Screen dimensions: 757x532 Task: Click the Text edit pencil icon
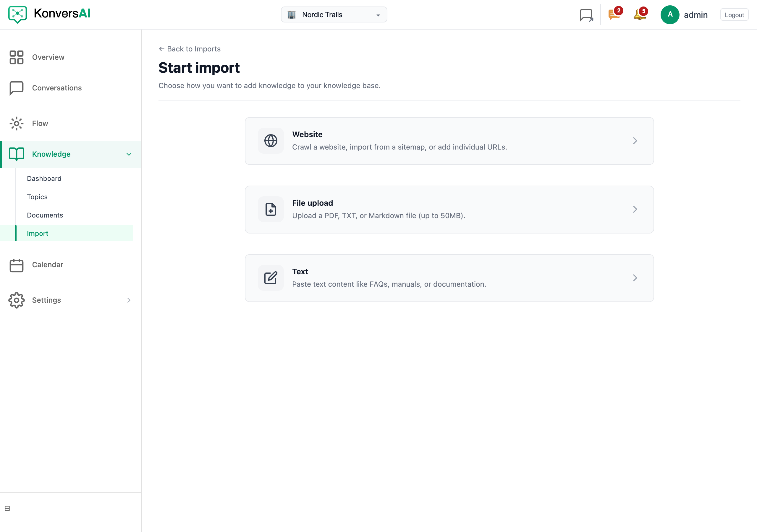tap(271, 278)
